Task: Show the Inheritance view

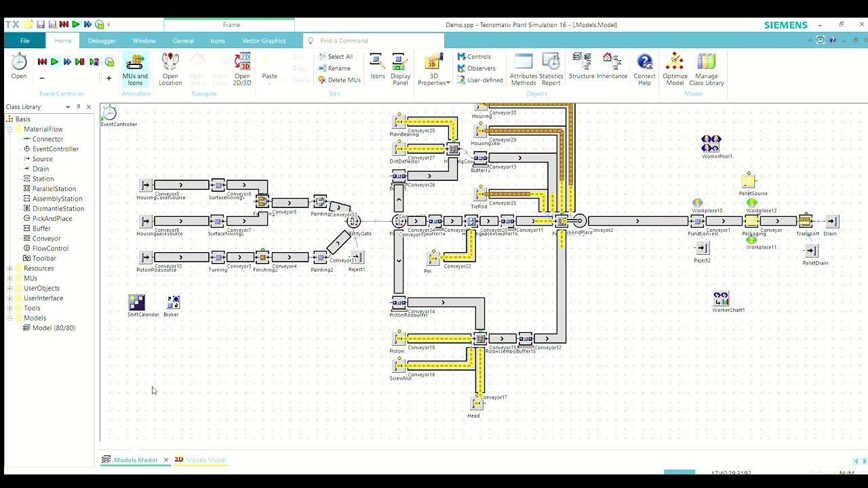Action: (x=612, y=66)
